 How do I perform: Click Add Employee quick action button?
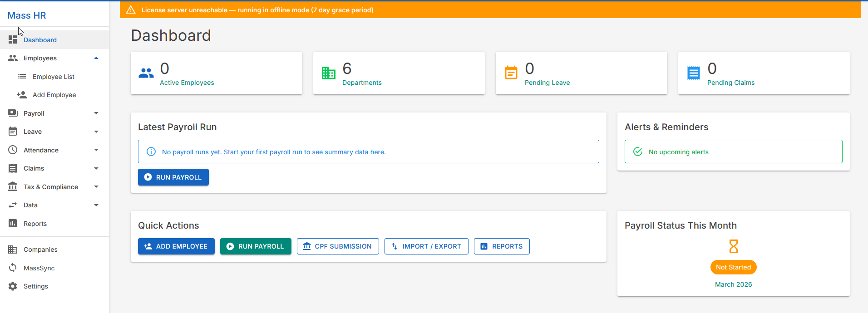point(176,246)
